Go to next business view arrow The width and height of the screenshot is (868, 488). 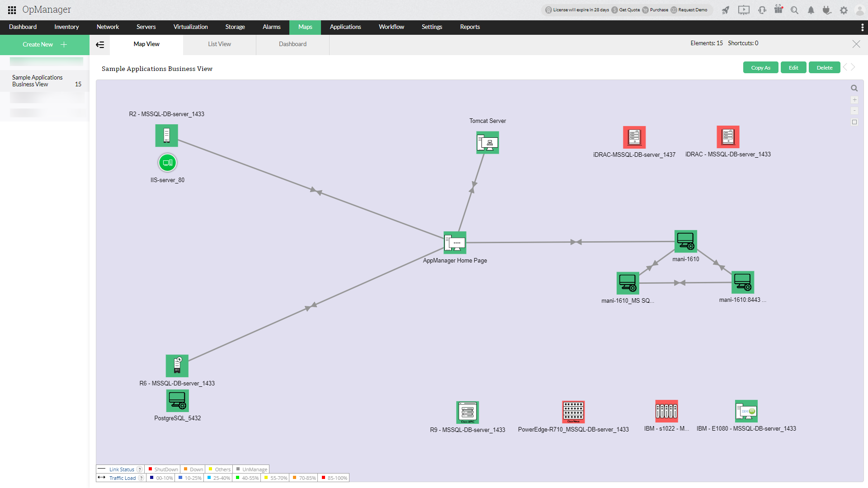click(853, 67)
